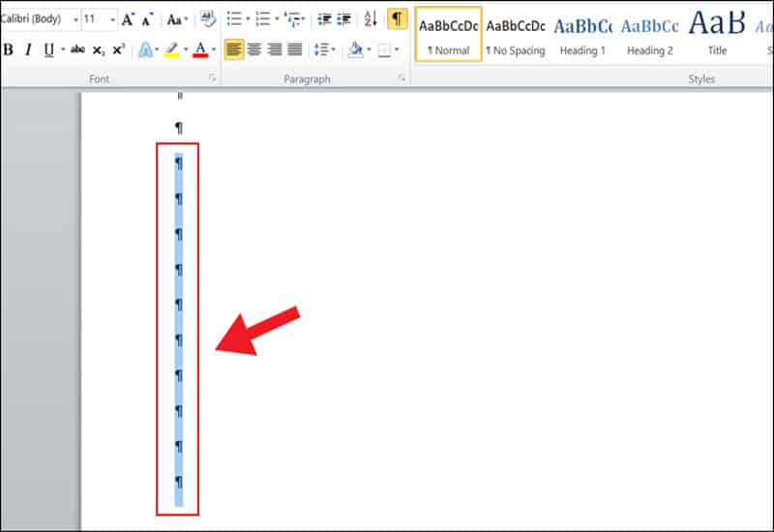Viewport: 774px width, 532px height.
Task: Sort the selected paragraphs
Action: (370, 19)
